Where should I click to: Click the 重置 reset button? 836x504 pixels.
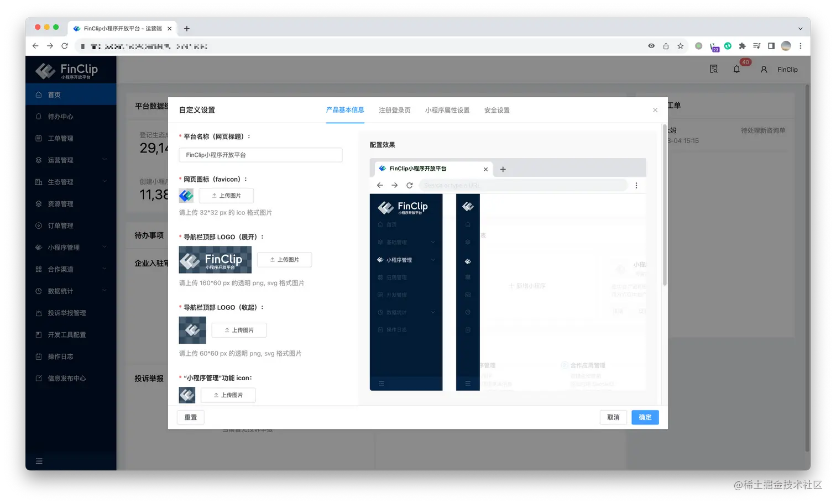pyautogui.click(x=191, y=417)
